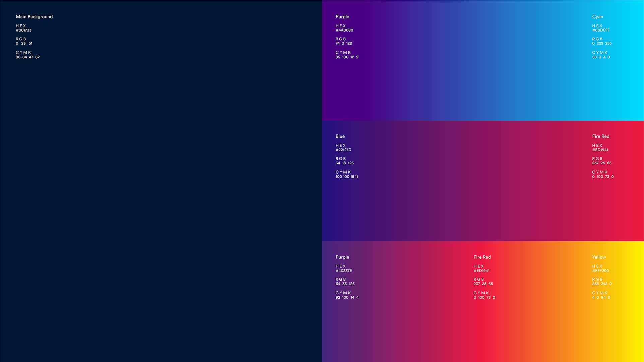Image resolution: width=644 pixels, height=362 pixels.
Task: Click Fire Red heading in the Yellow gradient band
Action: point(482,257)
